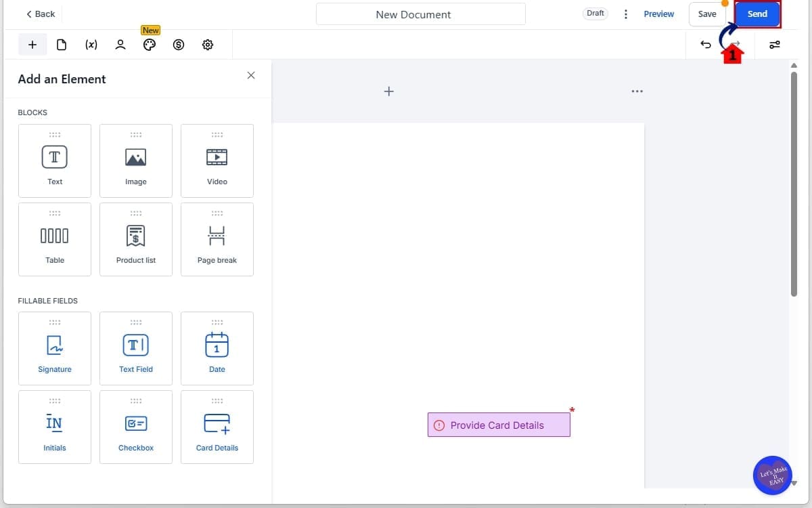Image resolution: width=812 pixels, height=508 pixels.
Task: Select the Date fillable field
Action: tap(217, 348)
